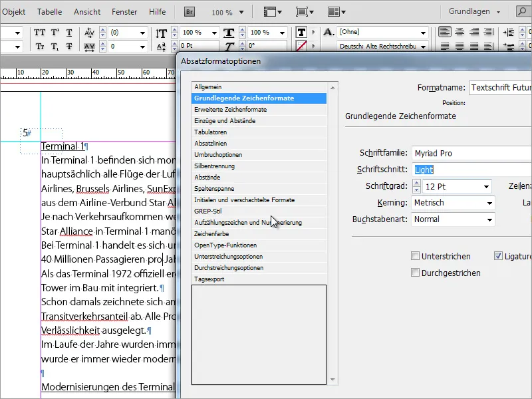
Task: Enable the Unterstrichen checkbox
Action: pos(415,256)
